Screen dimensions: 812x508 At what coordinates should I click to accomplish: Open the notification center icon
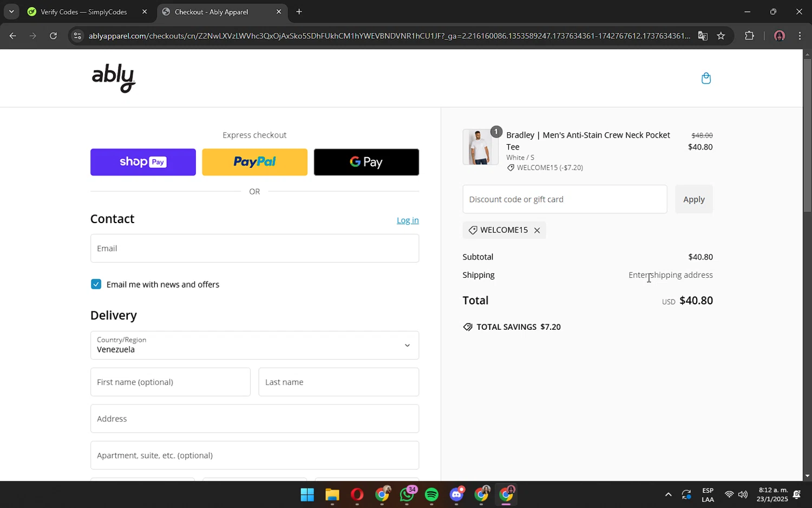[x=797, y=494]
